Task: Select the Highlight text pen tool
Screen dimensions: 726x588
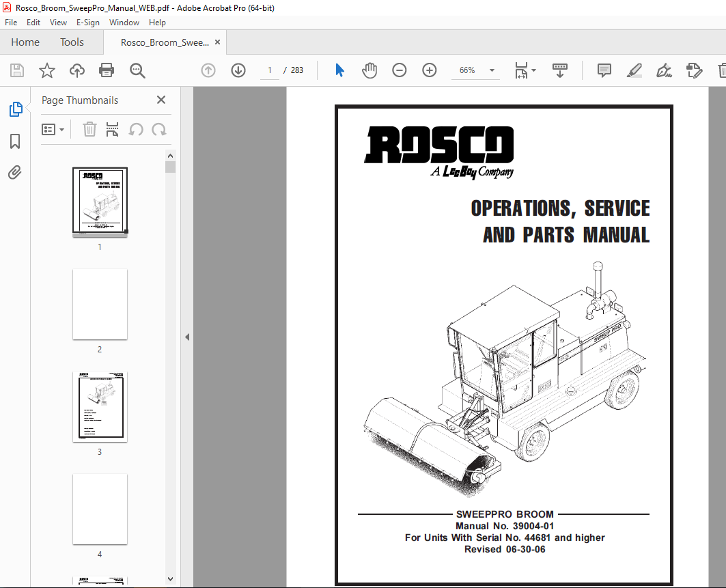Action: click(634, 70)
